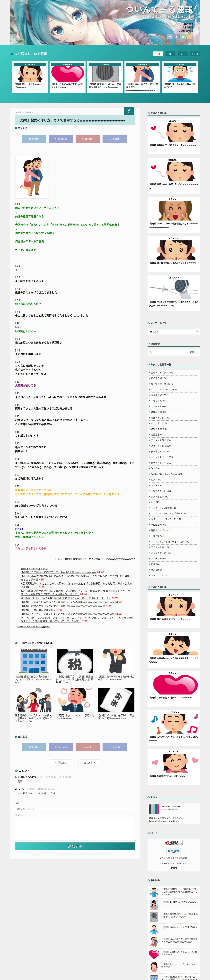Open category あるある (2166)
Screen dimensions: 210x980
(159, 378)
